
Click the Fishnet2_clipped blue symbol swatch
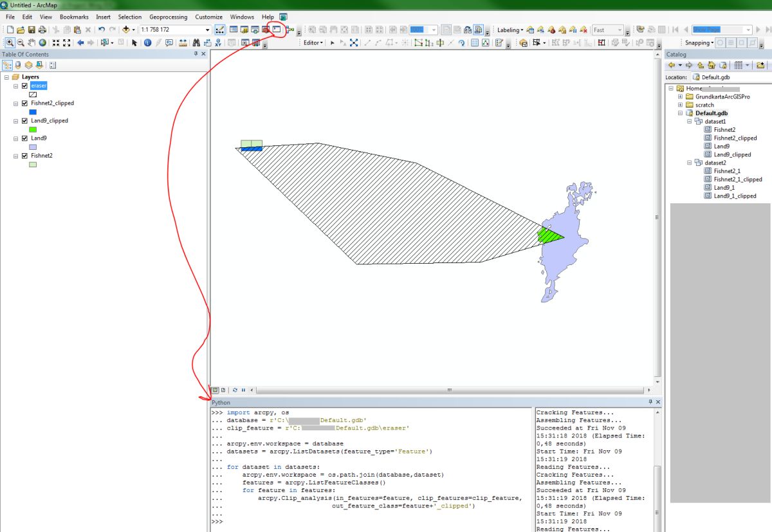33,112
